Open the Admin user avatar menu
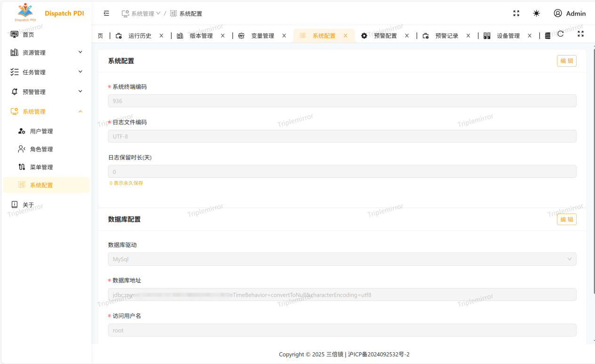595x364 pixels. tap(558, 13)
